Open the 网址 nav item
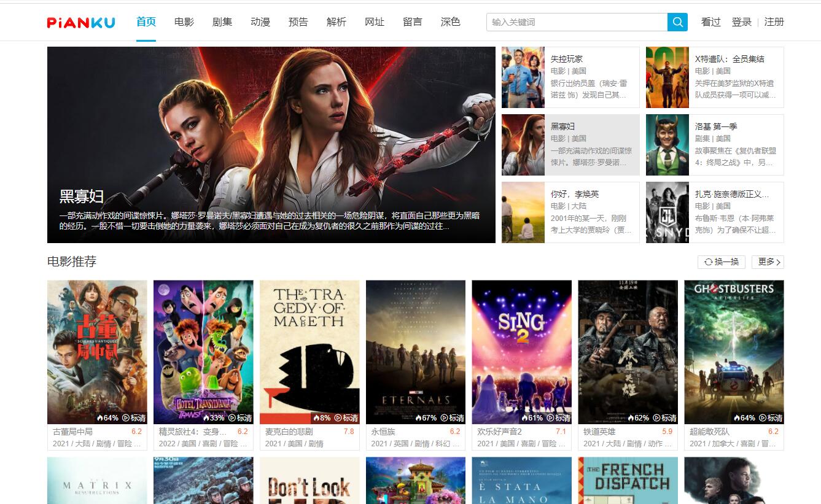 (375, 22)
